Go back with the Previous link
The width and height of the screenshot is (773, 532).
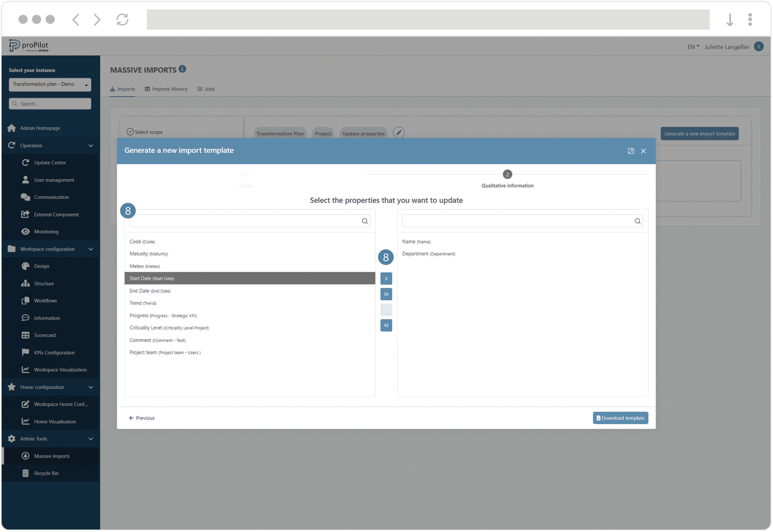pos(142,418)
